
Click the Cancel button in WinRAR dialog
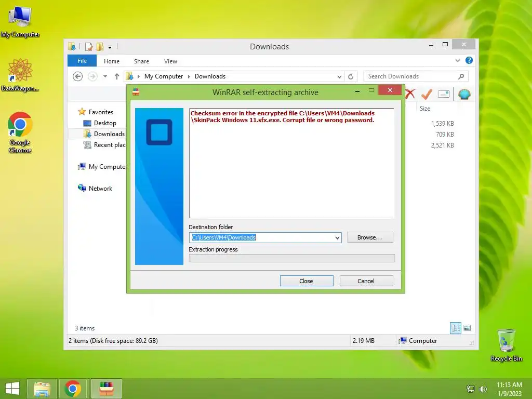click(x=366, y=281)
